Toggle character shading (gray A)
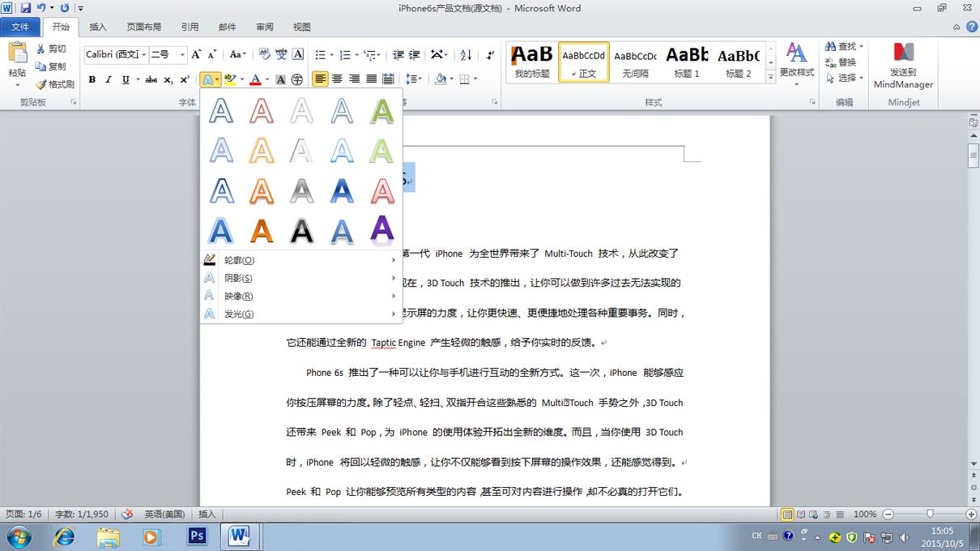Image resolution: width=980 pixels, height=551 pixels. tap(280, 79)
